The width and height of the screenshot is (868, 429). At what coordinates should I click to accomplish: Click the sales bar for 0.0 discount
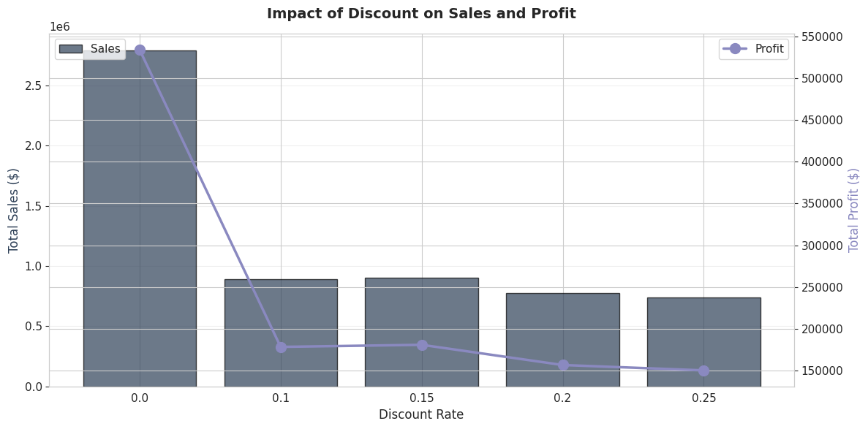[140, 219]
